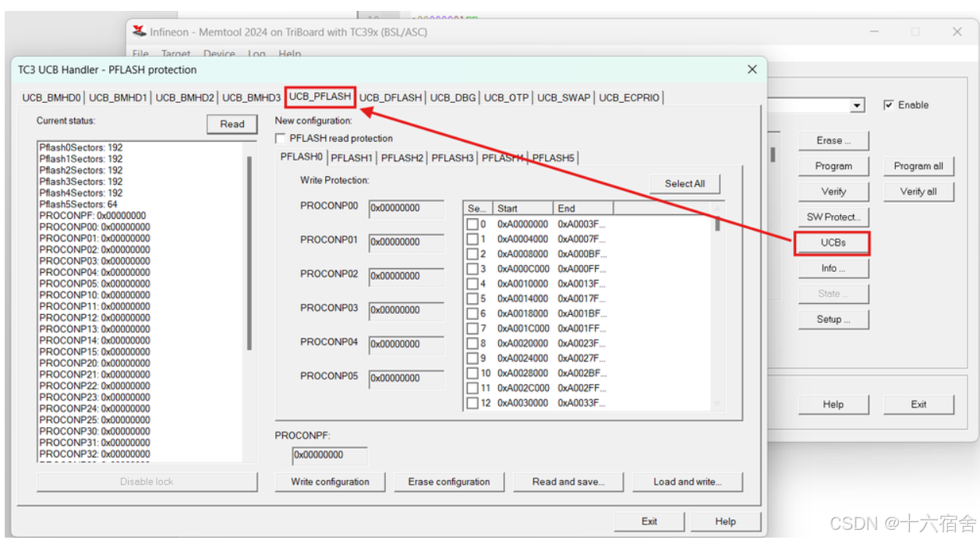
Task: Click the PROCONP00 value field
Action: tap(406, 208)
